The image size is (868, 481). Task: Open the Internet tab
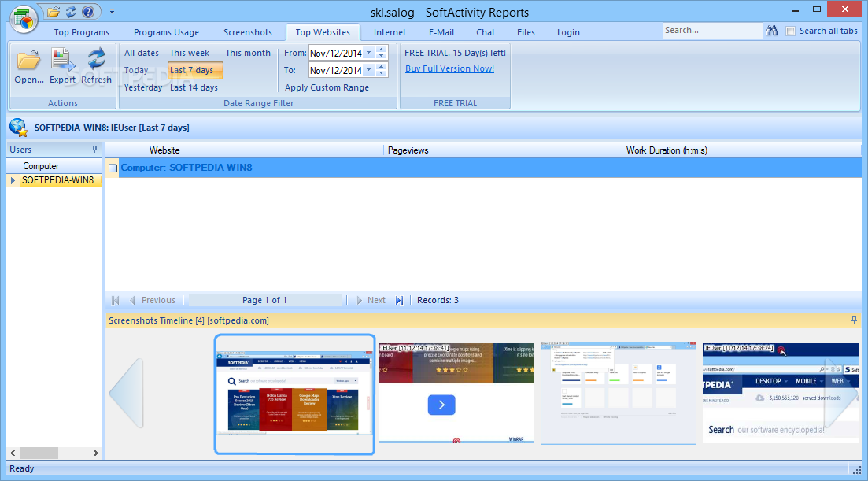pos(390,32)
